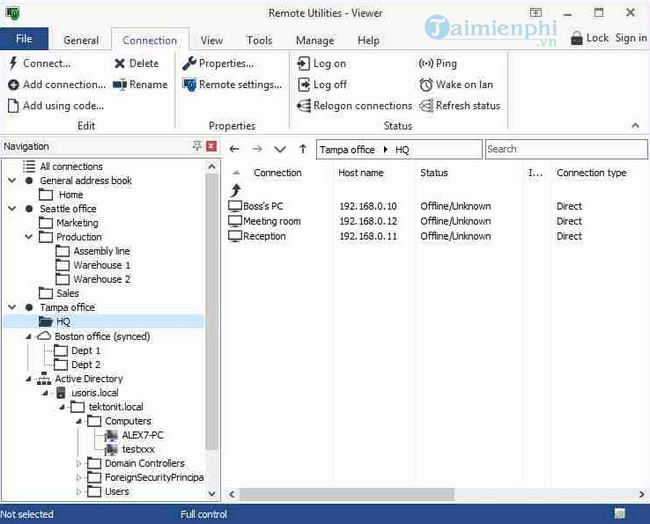Viewport: 650px width, 524px height.
Task: Click into the Search field
Action: [x=566, y=149]
